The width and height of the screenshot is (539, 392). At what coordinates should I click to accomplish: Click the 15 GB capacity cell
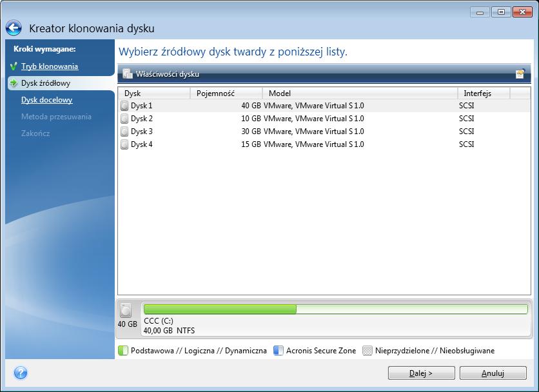[x=251, y=144]
